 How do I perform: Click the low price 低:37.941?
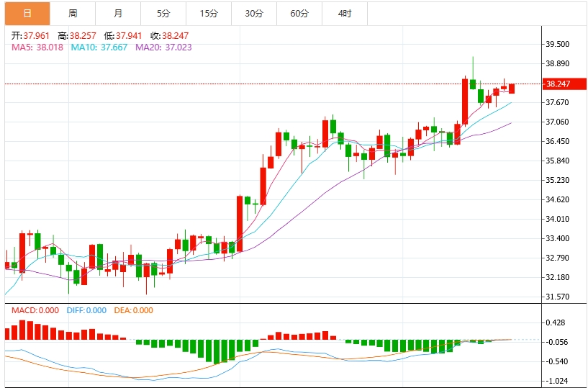click(x=123, y=36)
